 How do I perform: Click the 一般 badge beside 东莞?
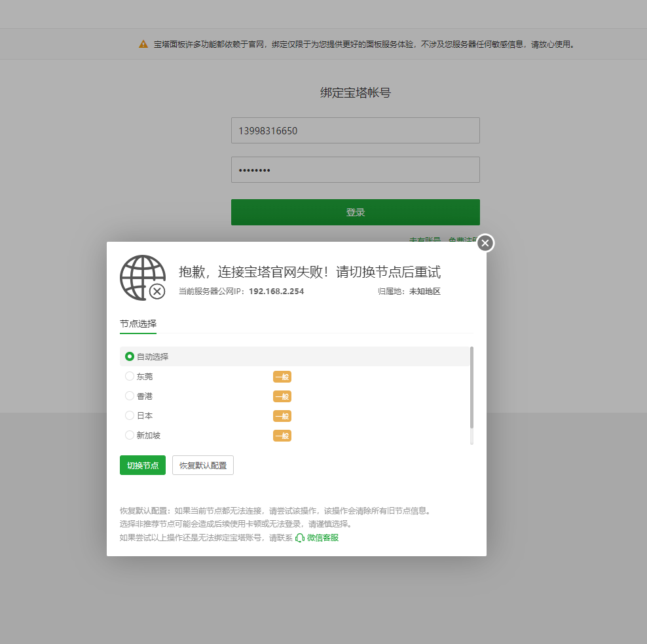tap(282, 377)
